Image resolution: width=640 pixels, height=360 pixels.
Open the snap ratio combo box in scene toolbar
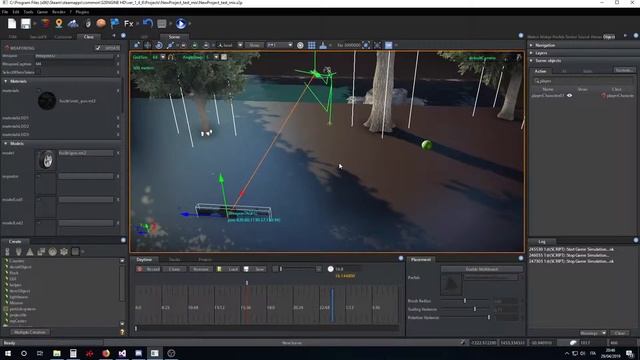280,45
